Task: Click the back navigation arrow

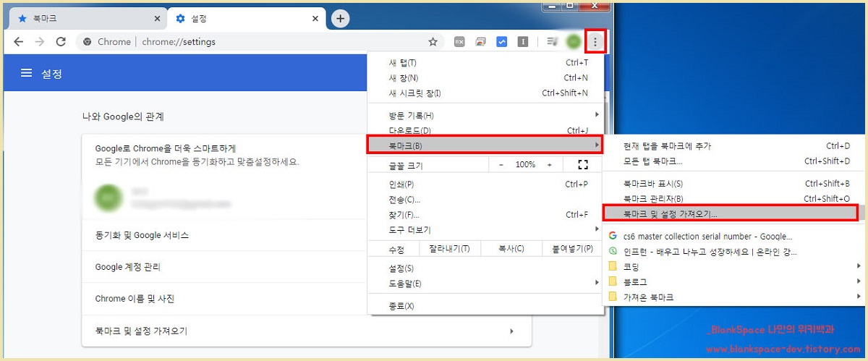Action: pos(19,42)
